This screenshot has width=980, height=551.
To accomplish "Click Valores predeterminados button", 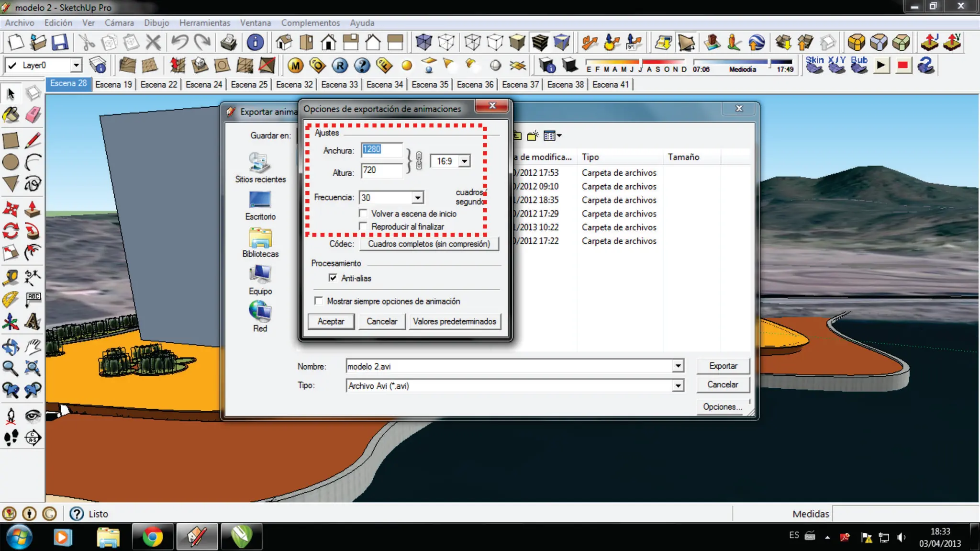I will tap(455, 321).
